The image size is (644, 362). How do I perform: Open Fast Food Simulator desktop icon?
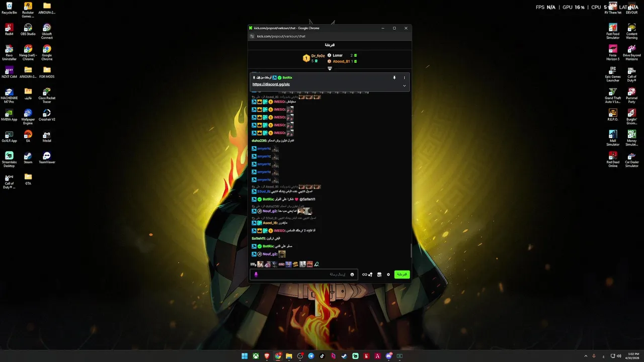pyautogui.click(x=613, y=31)
